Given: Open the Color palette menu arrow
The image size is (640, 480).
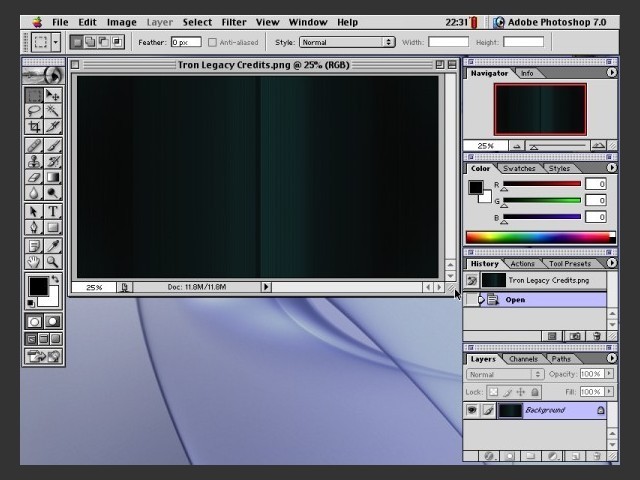Looking at the screenshot, I should (611, 167).
